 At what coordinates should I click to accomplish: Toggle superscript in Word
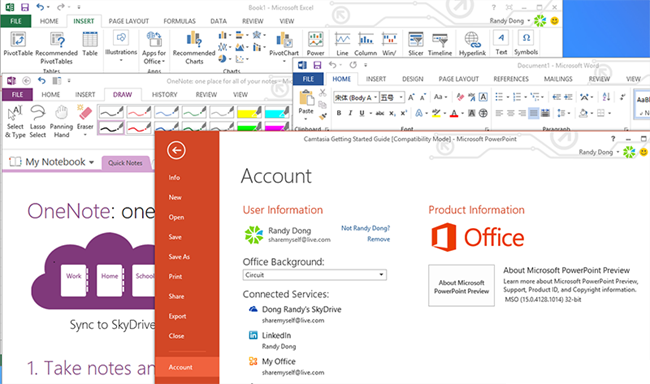click(x=404, y=113)
